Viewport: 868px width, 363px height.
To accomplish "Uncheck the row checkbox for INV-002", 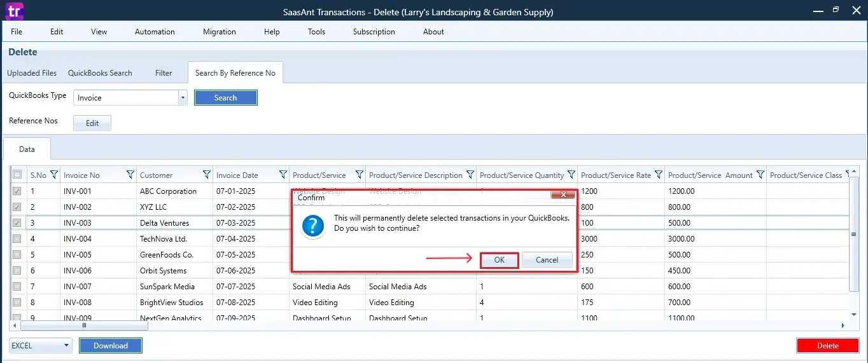I will click(17, 207).
